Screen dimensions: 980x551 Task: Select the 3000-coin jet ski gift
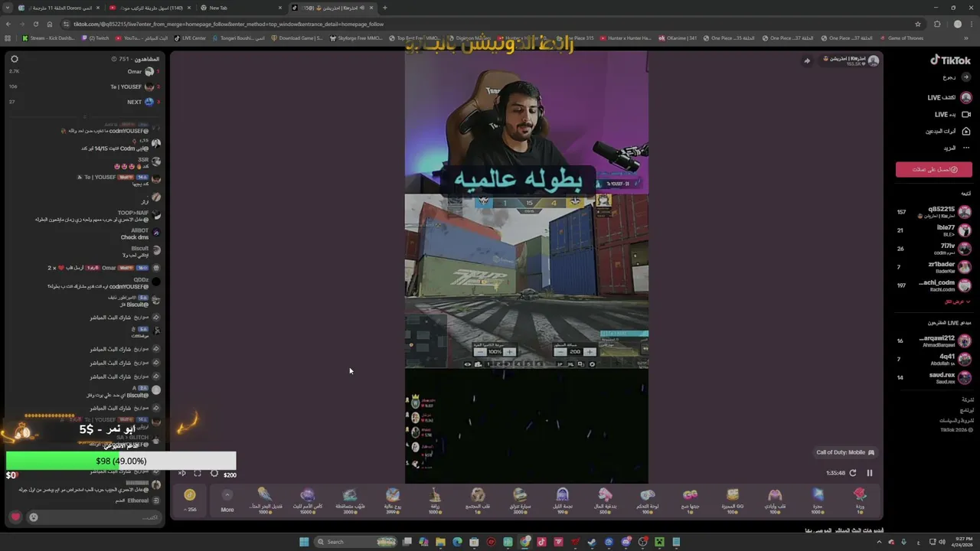pyautogui.click(x=350, y=500)
